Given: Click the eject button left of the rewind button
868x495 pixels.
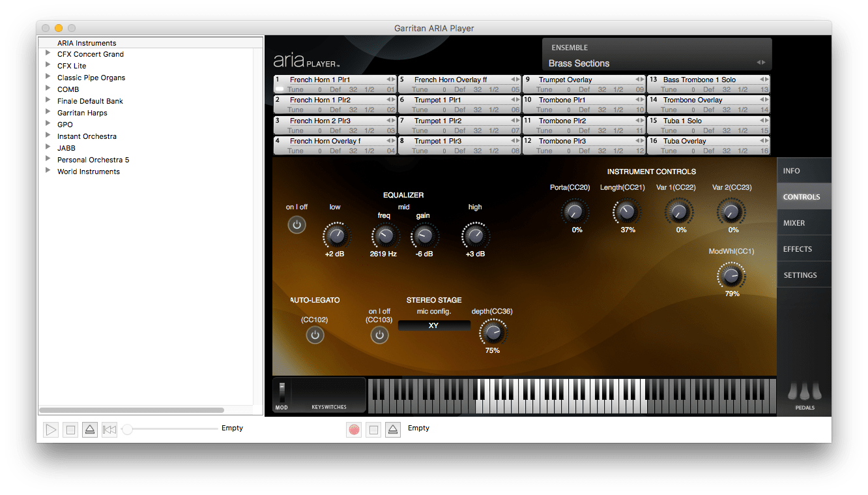Looking at the screenshot, I should 90,429.
